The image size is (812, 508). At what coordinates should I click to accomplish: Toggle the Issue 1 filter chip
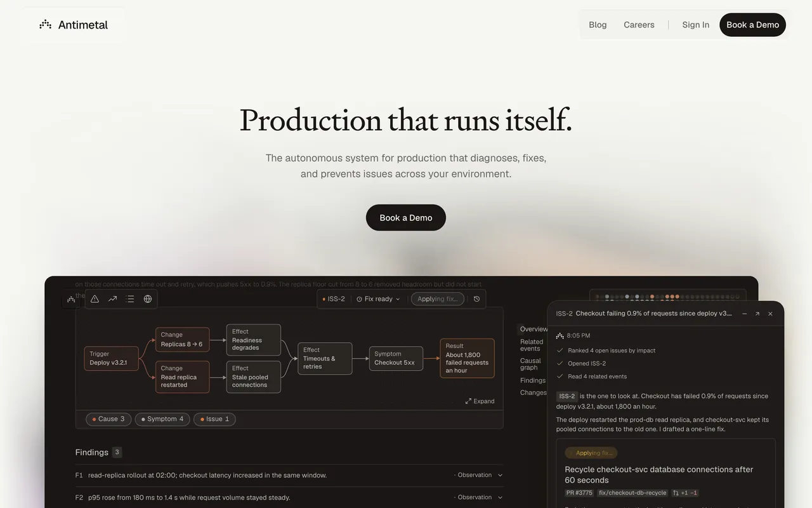point(214,419)
